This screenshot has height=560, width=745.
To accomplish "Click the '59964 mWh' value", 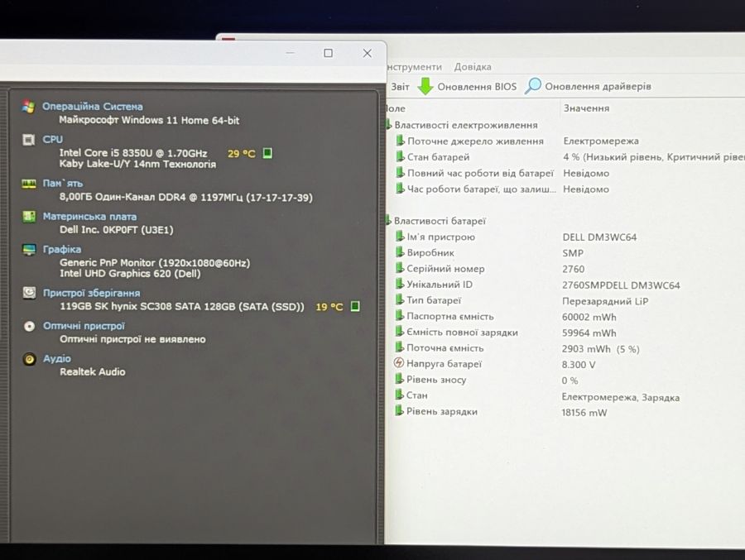I will [589, 333].
